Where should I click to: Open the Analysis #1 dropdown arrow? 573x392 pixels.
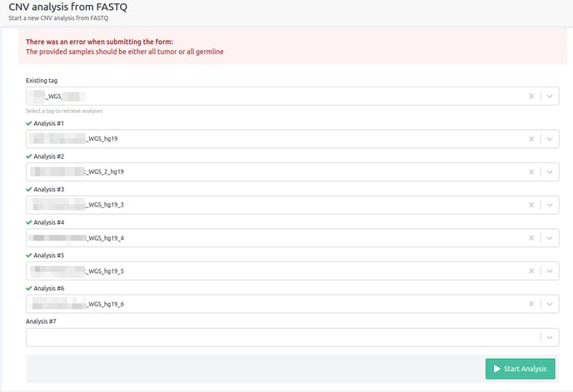pos(550,139)
